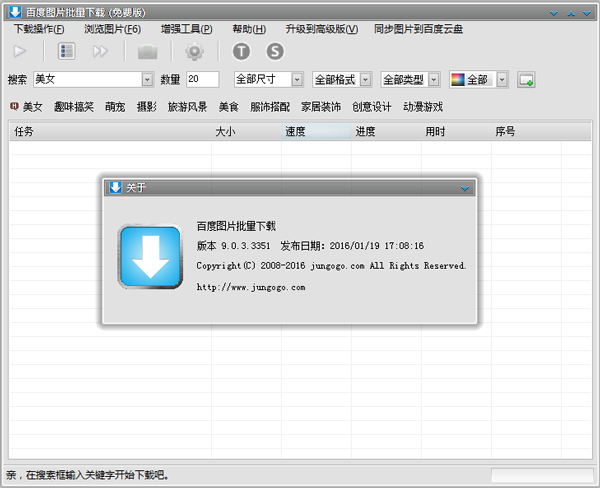This screenshot has height=488, width=600.
Task: Click the version text 9.0.3.3351
Action: (x=246, y=246)
